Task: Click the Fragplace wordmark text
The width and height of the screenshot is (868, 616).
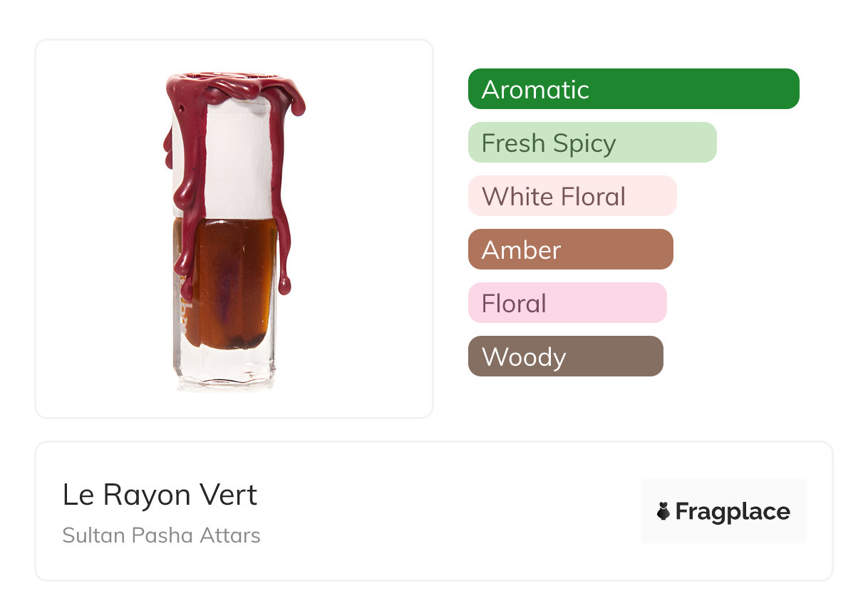Action: click(733, 511)
